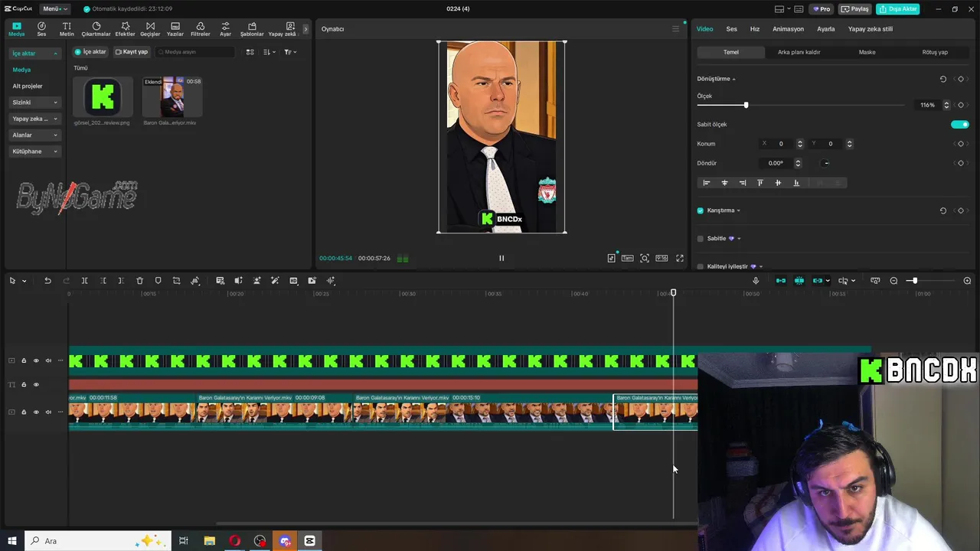
Task: Open the Ayar adjustment panel
Action: coord(225,29)
